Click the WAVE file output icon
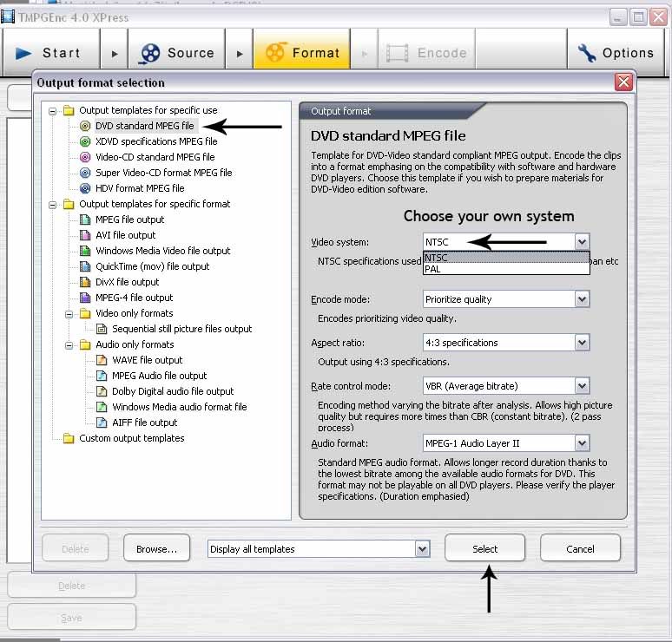 point(102,360)
